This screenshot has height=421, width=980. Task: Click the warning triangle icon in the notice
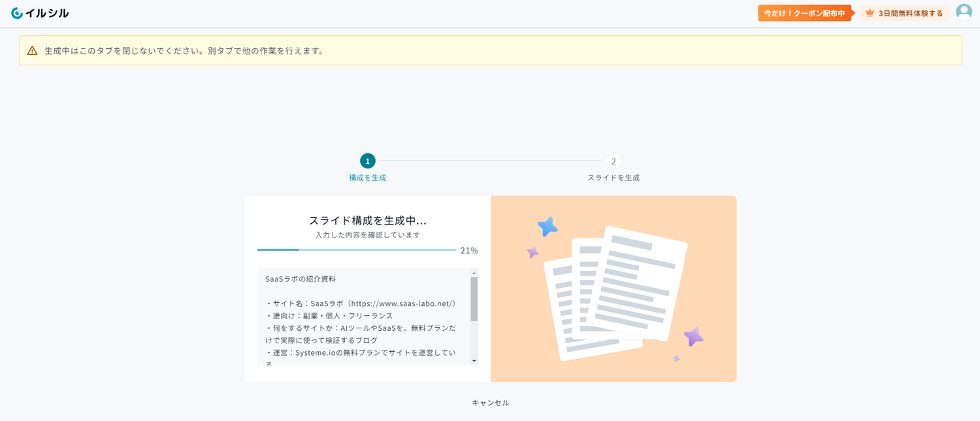32,50
